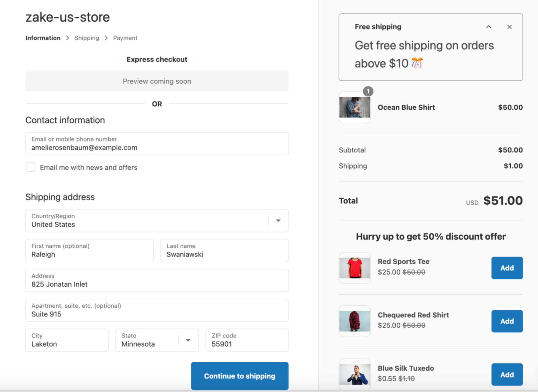Image resolution: width=538 pixels, height=392 pixels.
Task: Click into the Last name field
Action: (x=224, y=251)
